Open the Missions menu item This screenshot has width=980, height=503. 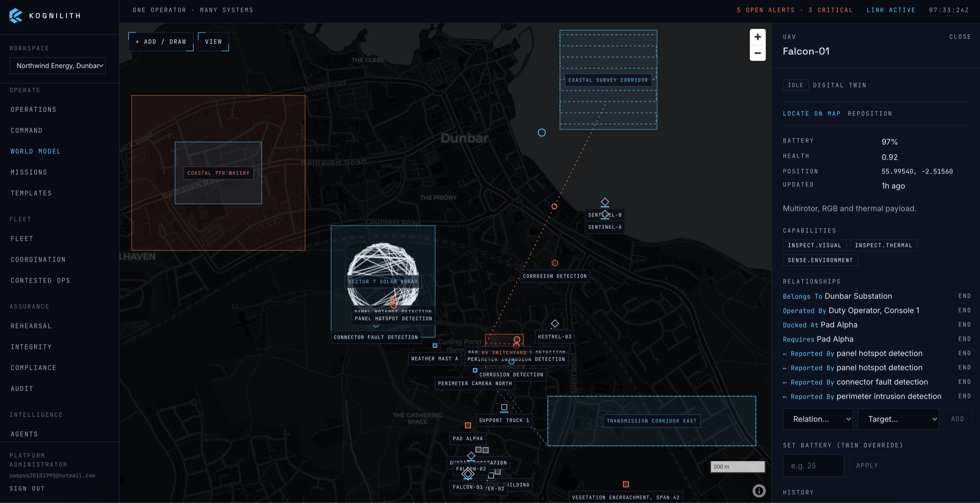pyautogui.click(x=29, y=172)
